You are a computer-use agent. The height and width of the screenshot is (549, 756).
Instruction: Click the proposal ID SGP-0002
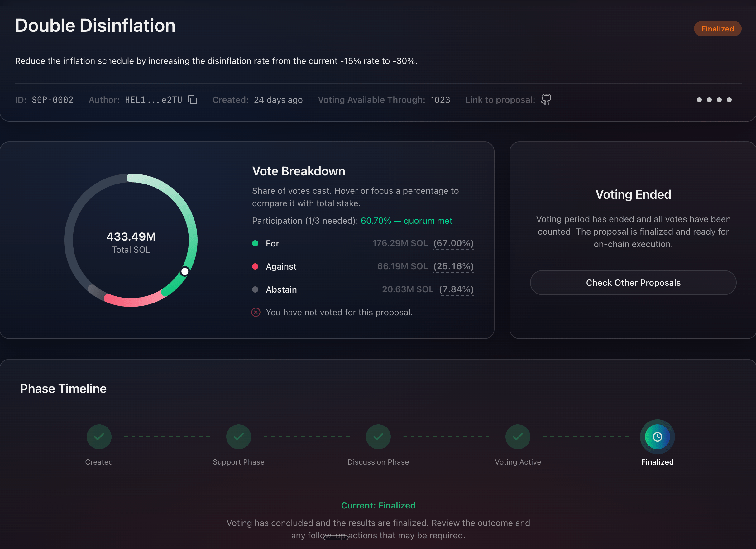pyautogui.click(x=52, y=100)
